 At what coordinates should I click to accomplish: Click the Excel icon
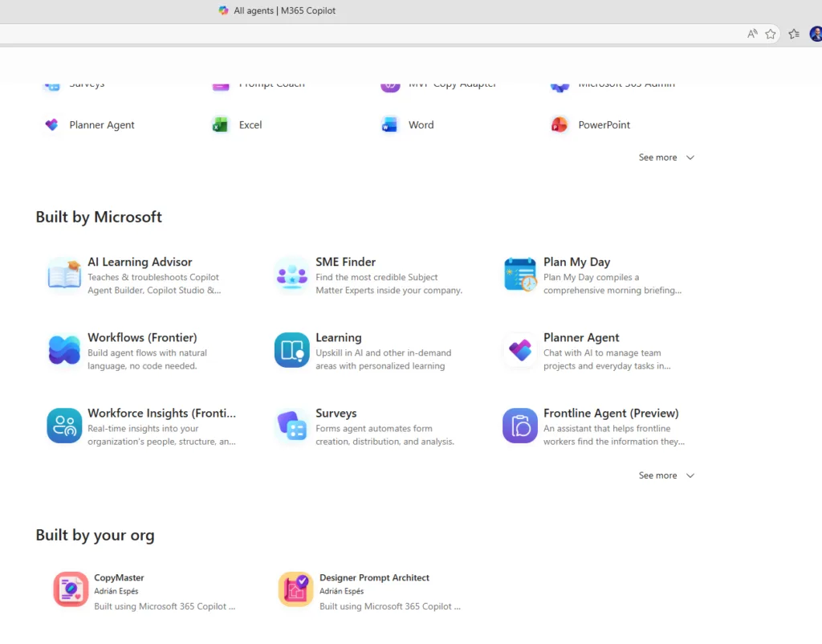[x=221, y=124]
